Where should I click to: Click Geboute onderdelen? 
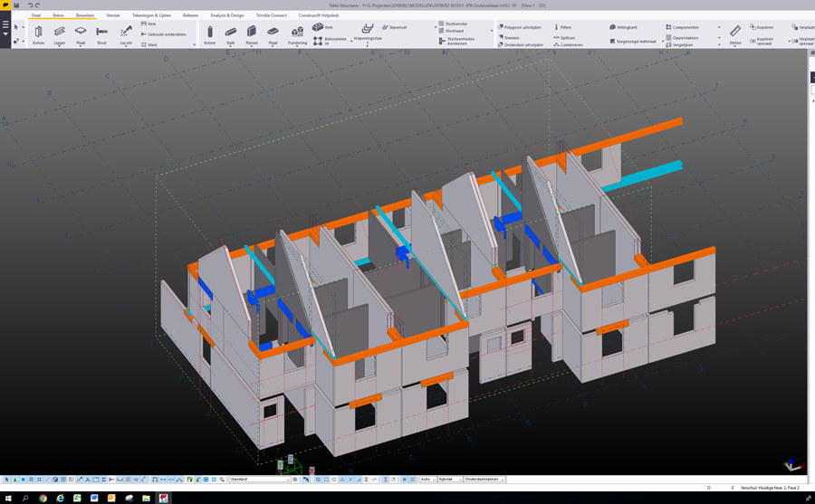click(x=163, y=34)
